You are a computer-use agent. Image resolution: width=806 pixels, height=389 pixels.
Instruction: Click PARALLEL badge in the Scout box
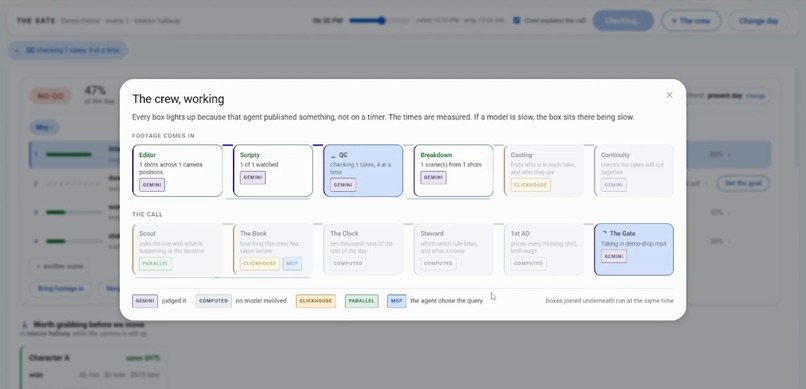click(156, 264)
